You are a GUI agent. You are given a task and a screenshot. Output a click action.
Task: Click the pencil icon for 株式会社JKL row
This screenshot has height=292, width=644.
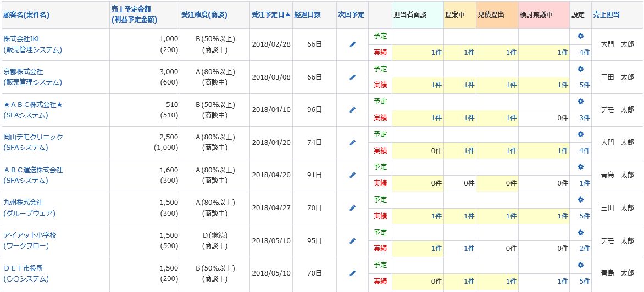[353, 45]
